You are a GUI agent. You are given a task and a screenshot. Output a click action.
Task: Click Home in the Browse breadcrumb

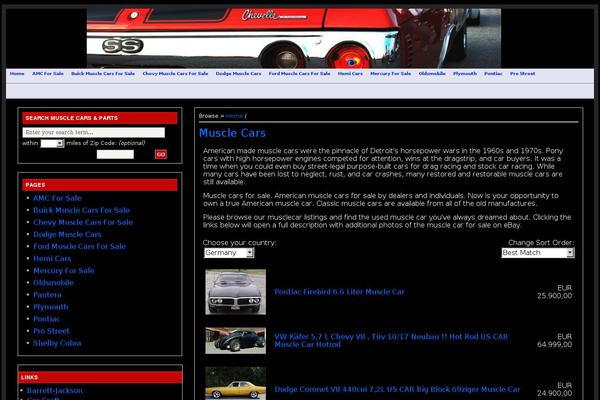point(234,116)
